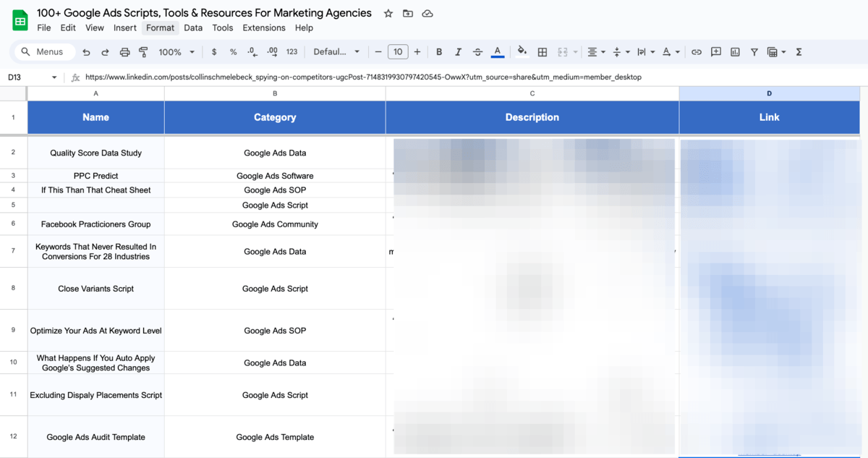
Task: Open the Borders tool
Action: 542,52
